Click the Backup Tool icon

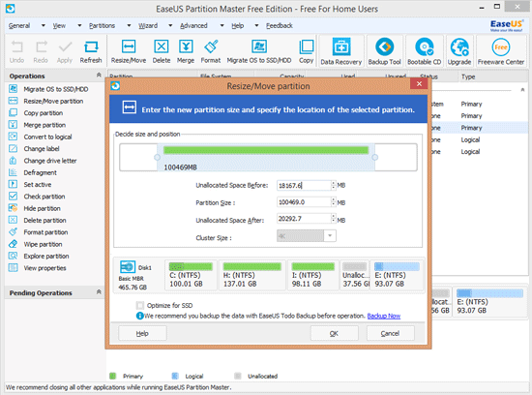click(x=384, y=51)
